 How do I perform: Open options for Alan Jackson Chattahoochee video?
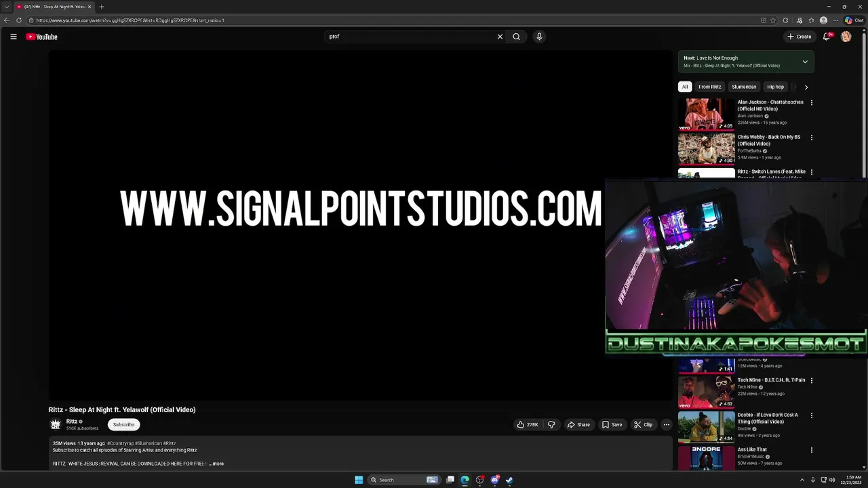tap(811, 103)
